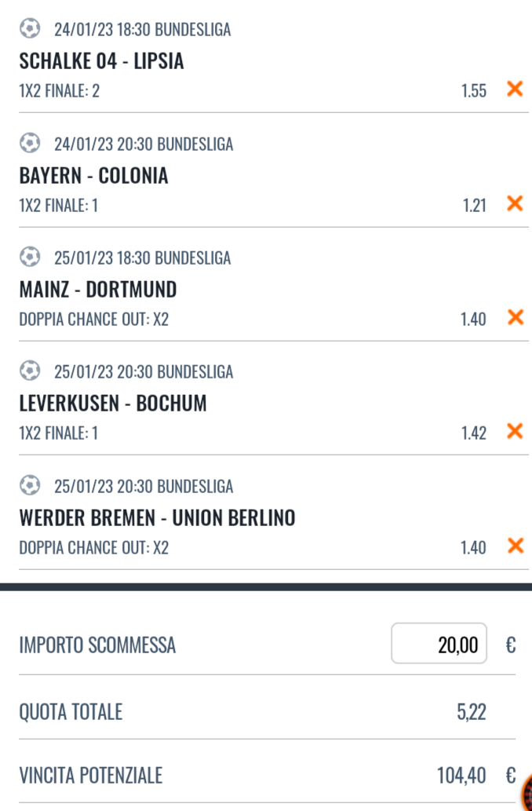Delete Werder Bremen - Union Berlino selection

tap(515, 546)
